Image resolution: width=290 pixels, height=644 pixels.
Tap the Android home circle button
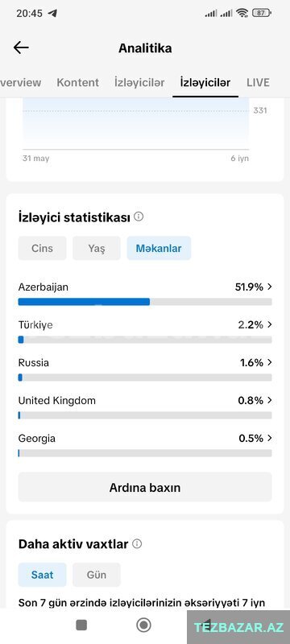click(x=143, y=625)
